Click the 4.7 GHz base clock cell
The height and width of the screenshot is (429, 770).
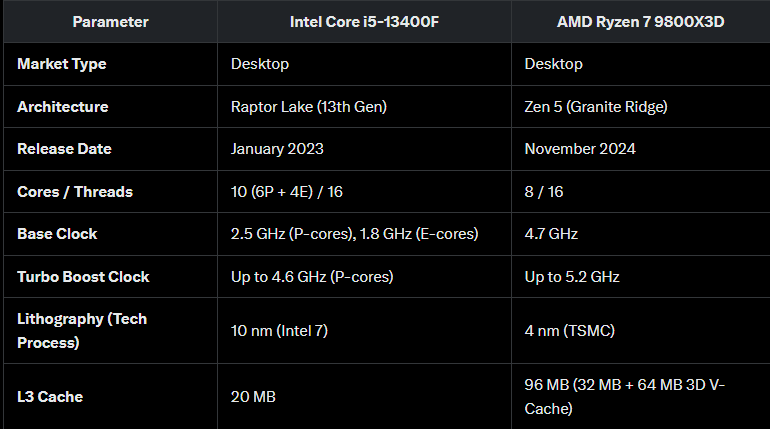[x=551, y=234]
